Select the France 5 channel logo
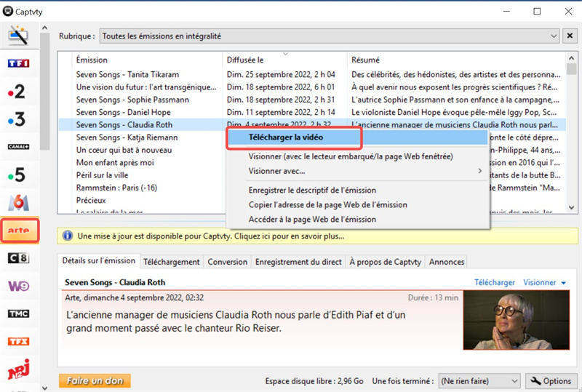582x392 pixels. [x=17, y=175]
